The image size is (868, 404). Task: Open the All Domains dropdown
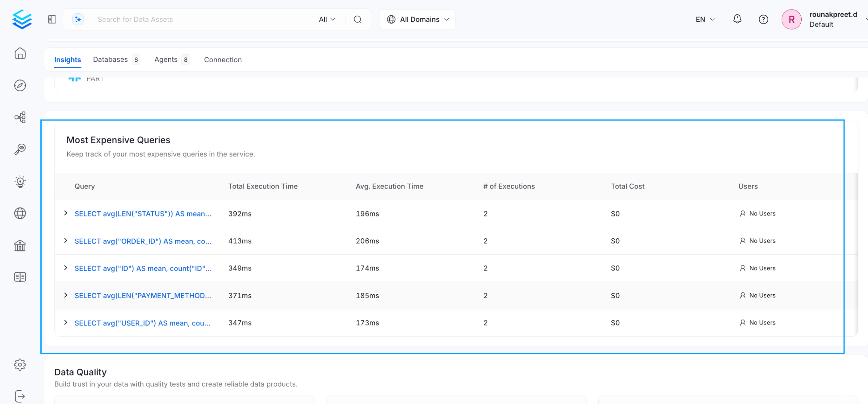[x=418, y=19]
